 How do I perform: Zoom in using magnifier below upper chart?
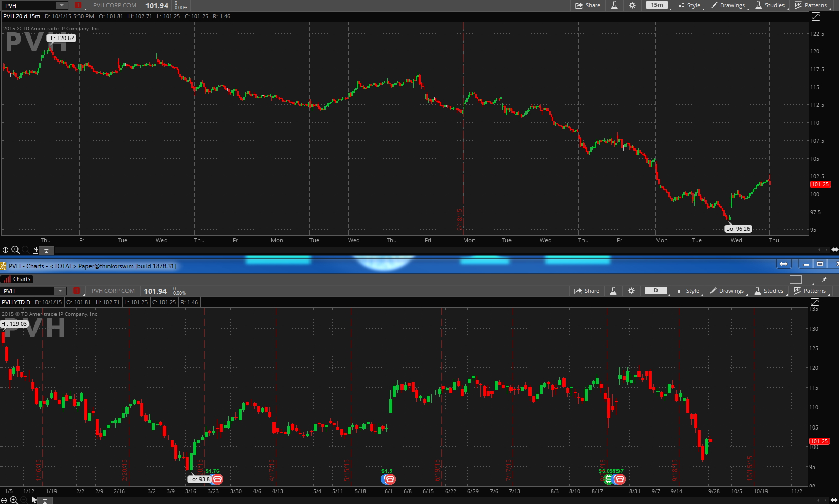pos(15,250)
